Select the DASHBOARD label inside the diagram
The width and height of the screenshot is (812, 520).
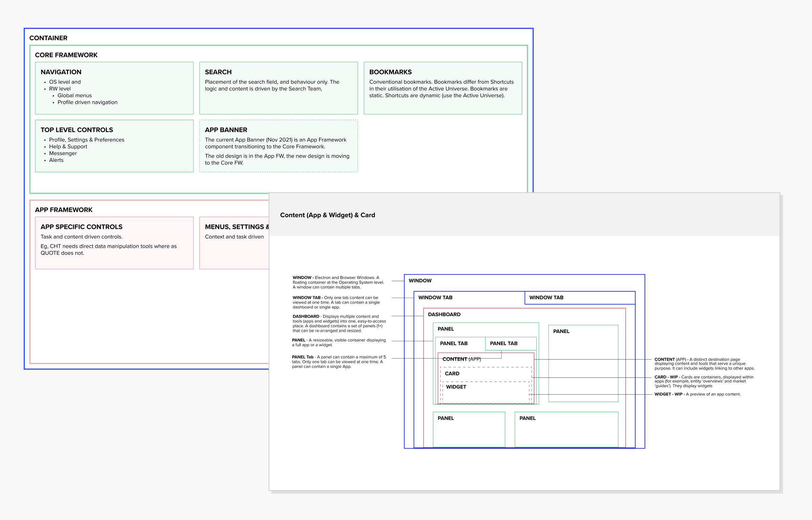[x=444, y=315]
